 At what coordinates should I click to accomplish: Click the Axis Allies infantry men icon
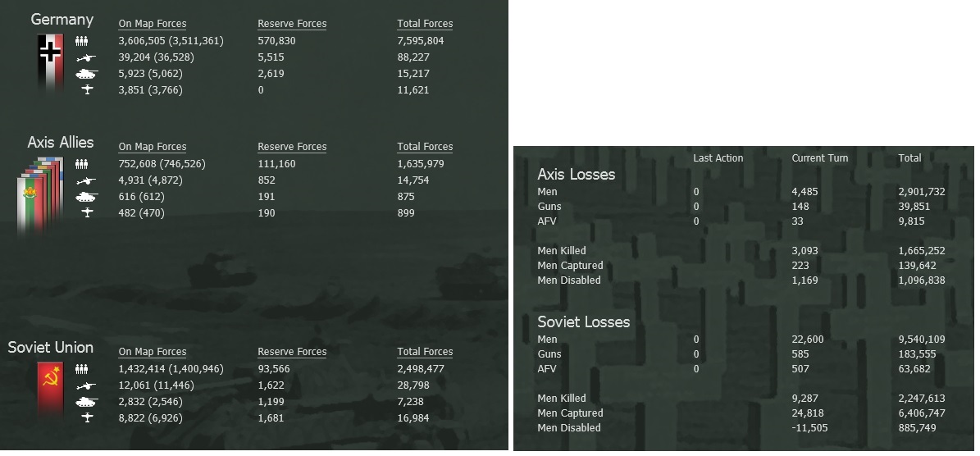(81, 163)
